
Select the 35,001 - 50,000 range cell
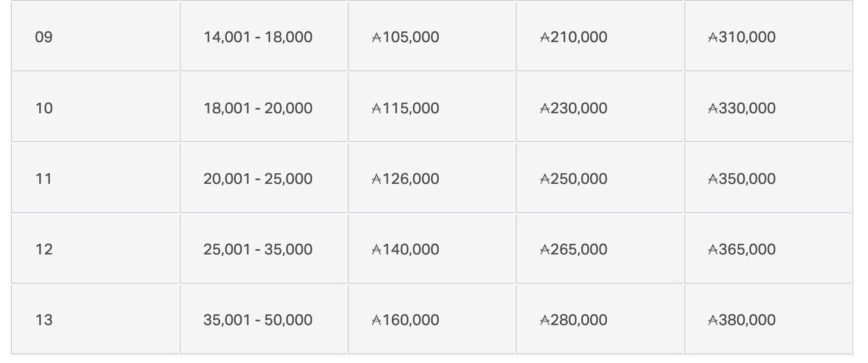coord(258,320)
